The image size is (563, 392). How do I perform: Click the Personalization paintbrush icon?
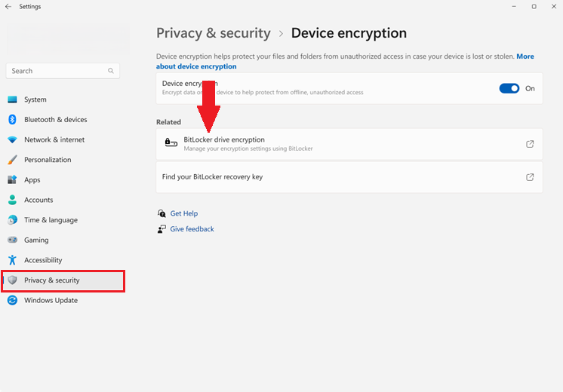point(12,160)
